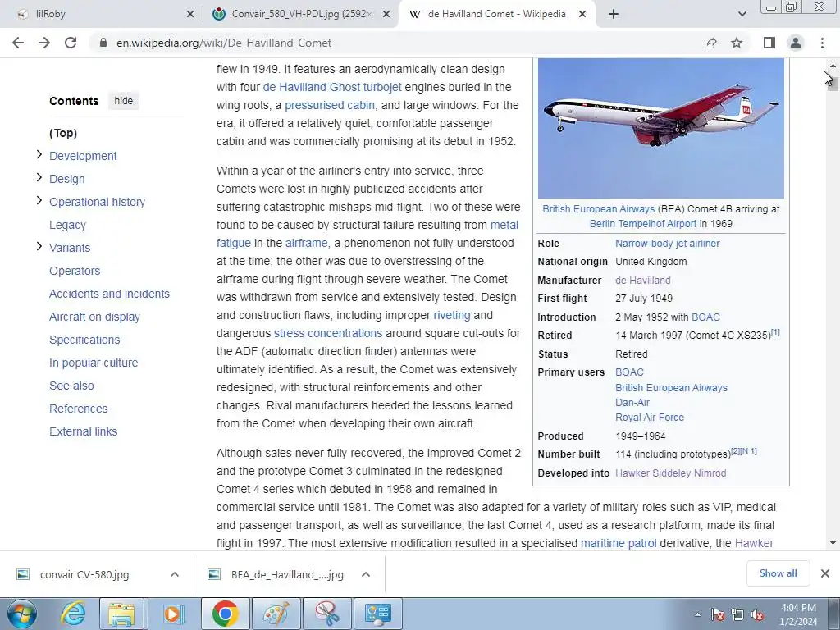840x630 pixels.
Task: Open a new browser tab
Action: 614,15
